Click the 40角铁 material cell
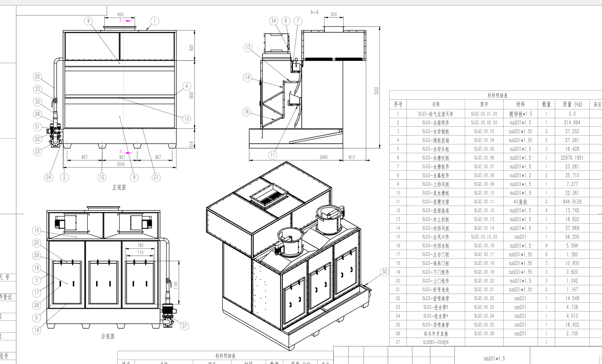Screen dimensions: 602x364 pyautogui.click(x=520, y=202)
